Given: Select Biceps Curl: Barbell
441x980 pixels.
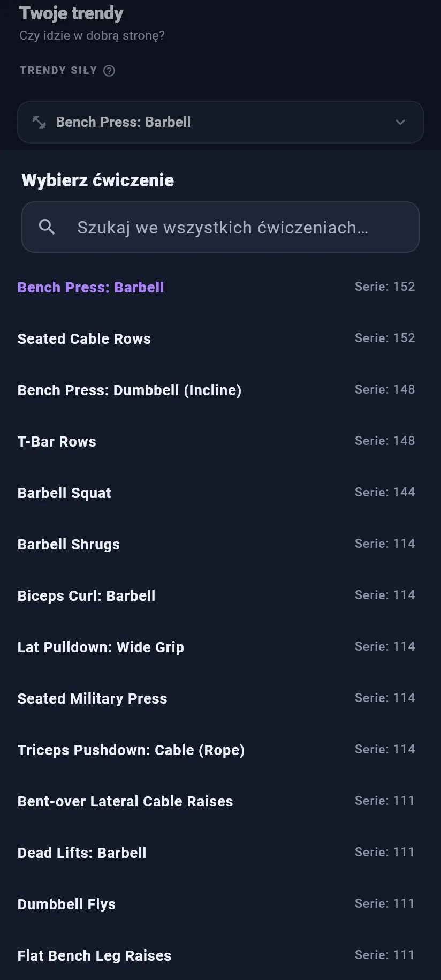Looking at the screenshot, I should [x=216, y=595].
